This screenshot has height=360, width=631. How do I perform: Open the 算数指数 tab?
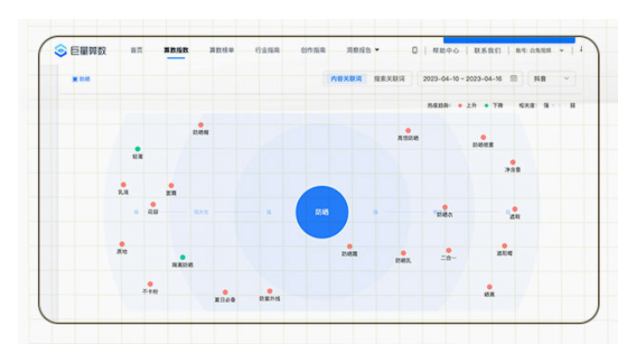[x=176, y=50]
